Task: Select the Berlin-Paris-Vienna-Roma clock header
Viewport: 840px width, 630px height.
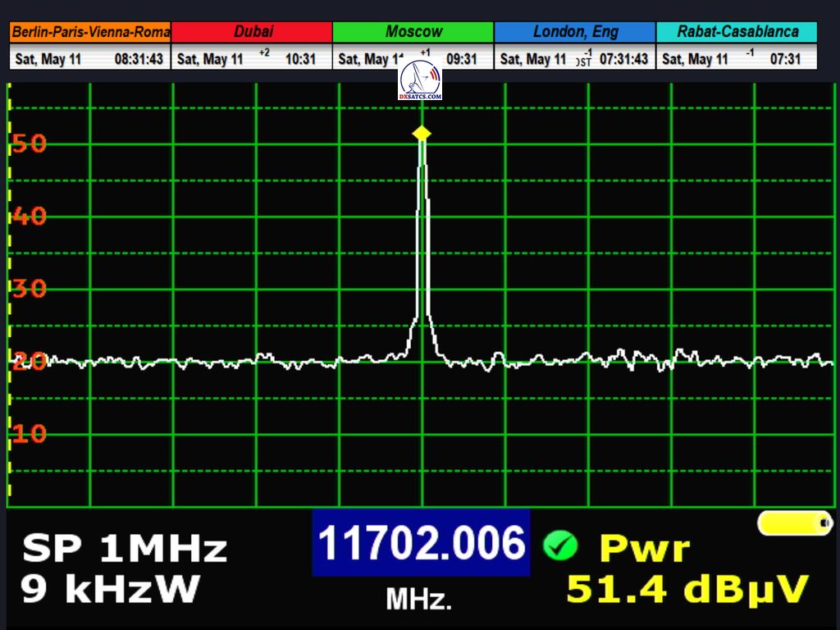Action: pos(90,32)
